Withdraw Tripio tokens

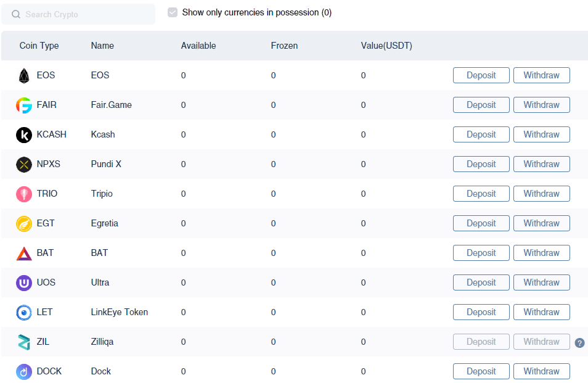542,194
